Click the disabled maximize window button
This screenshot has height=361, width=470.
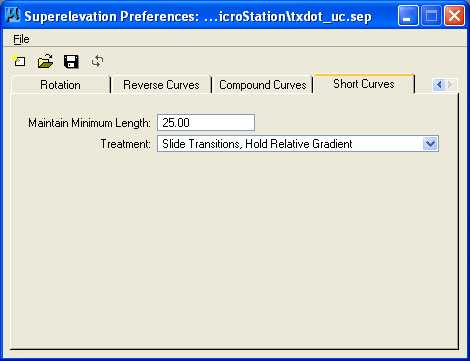[x=431, y=16]
